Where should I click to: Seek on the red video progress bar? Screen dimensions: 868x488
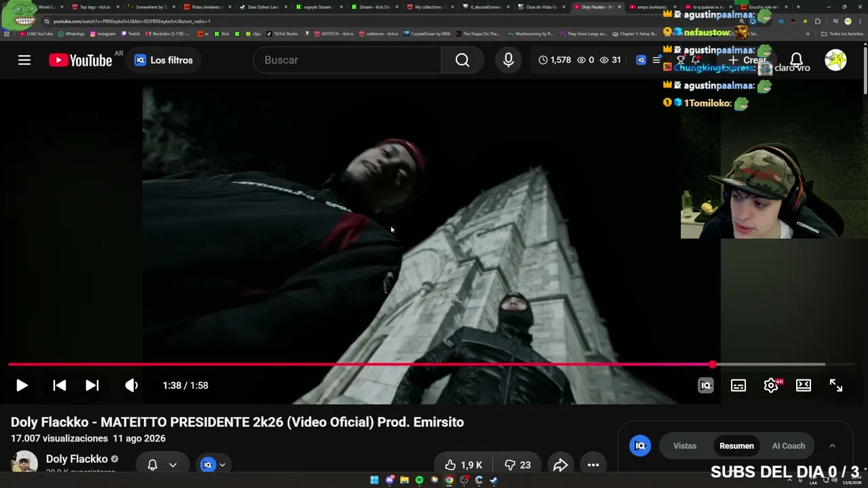tap(431, 365)
